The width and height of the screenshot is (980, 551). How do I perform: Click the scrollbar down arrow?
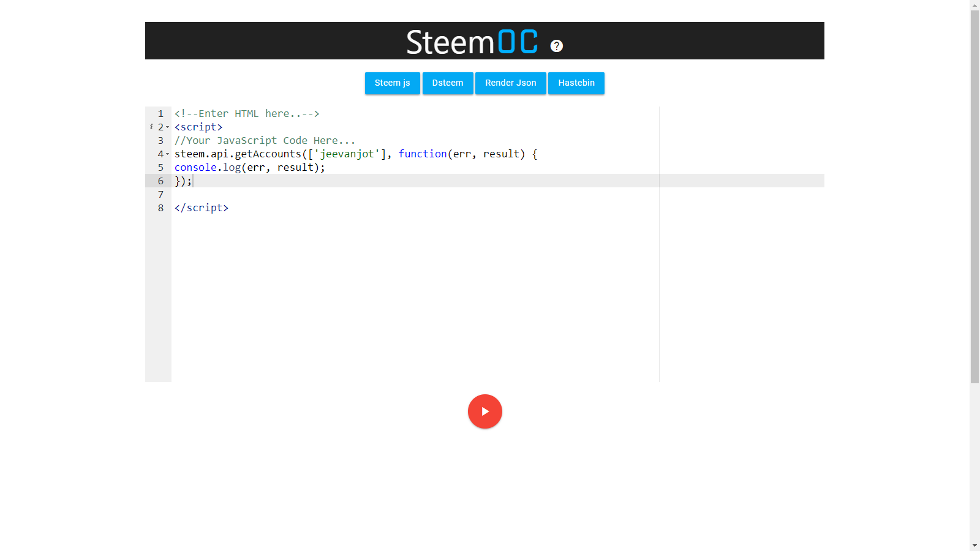click(974, 545)
